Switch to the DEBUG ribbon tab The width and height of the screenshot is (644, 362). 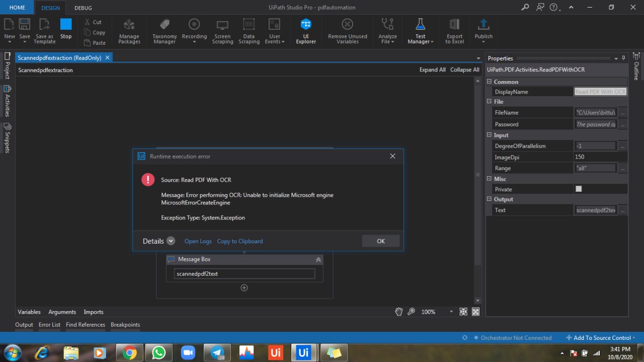(x=83, y=8)
